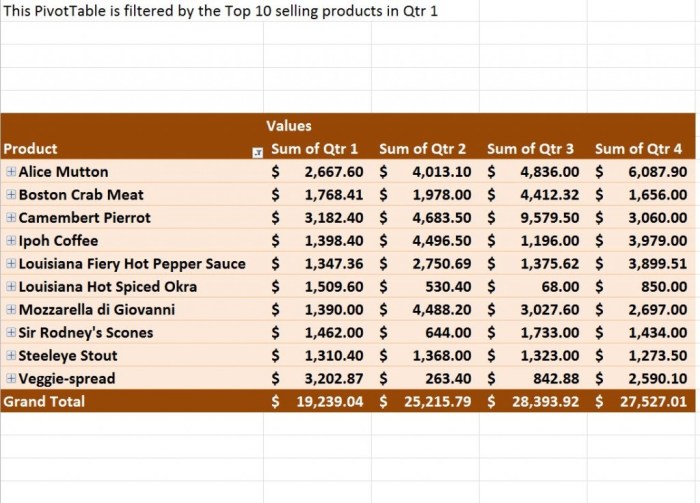Viewport: 700px width, 503px height.
Task: Expand the Veggie-spread row
Action: click(11, 378)
